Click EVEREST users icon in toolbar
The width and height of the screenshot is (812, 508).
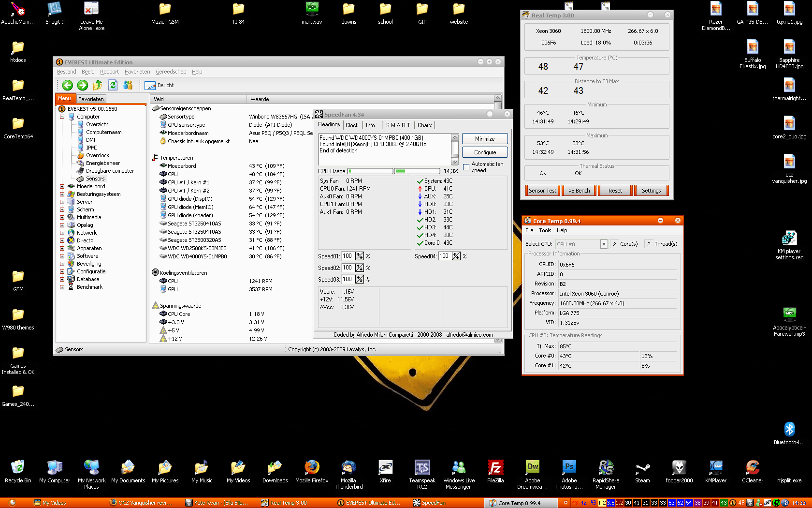[128, 85]
